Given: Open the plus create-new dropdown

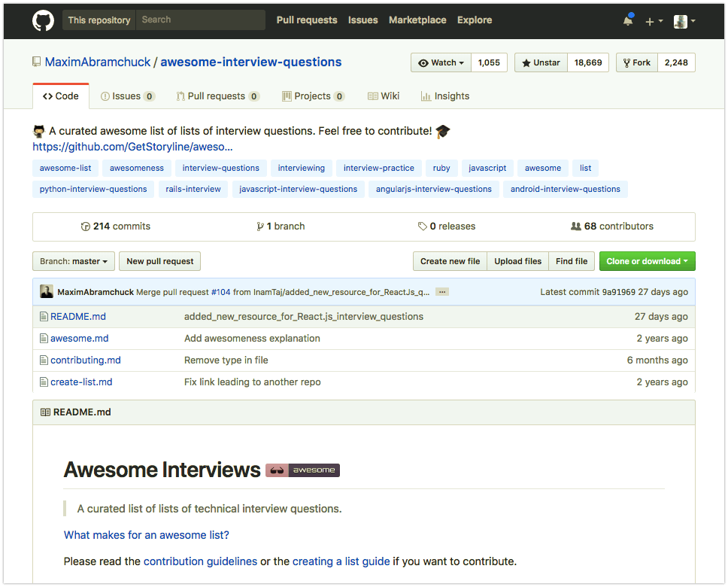Looking at the screenshot, I should pyautogui.click(x=654, y=22).
